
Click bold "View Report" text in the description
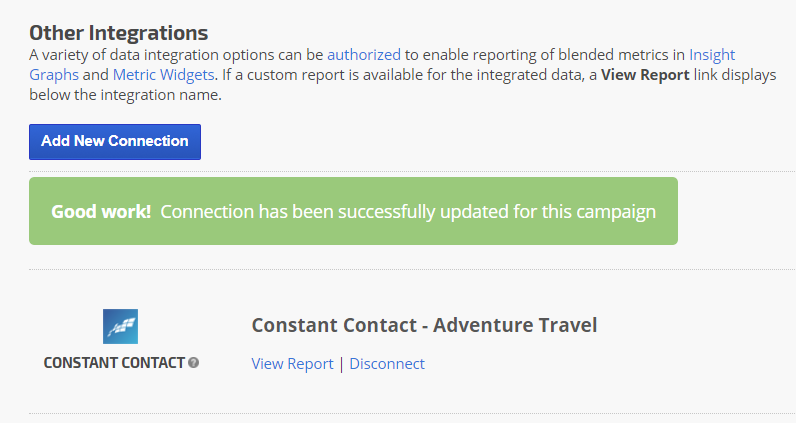(x=645, y=75)
